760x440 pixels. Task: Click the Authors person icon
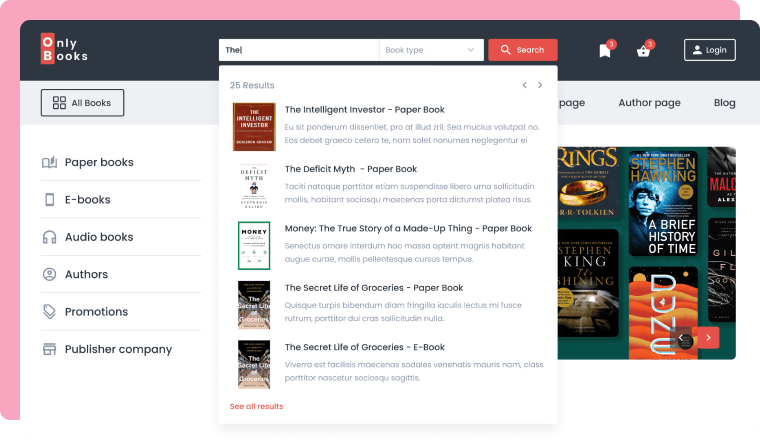49,274
